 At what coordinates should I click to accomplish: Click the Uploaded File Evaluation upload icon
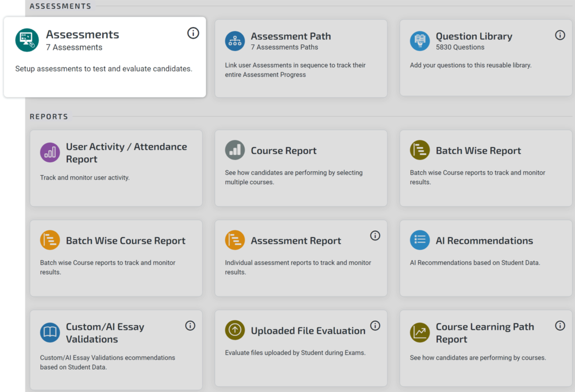[234, 330]
